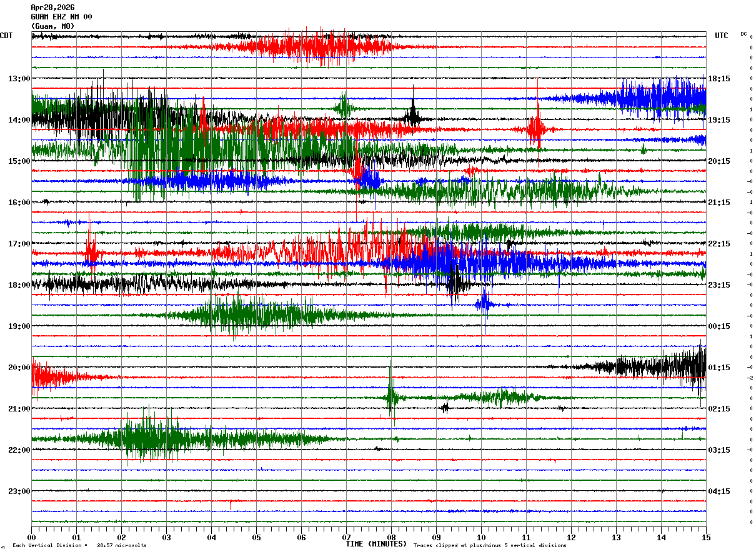The height and width of the screenshot is (554, 756).
Task: Click minute tick 11 on the time axis
Action: (x=526, y=537)
